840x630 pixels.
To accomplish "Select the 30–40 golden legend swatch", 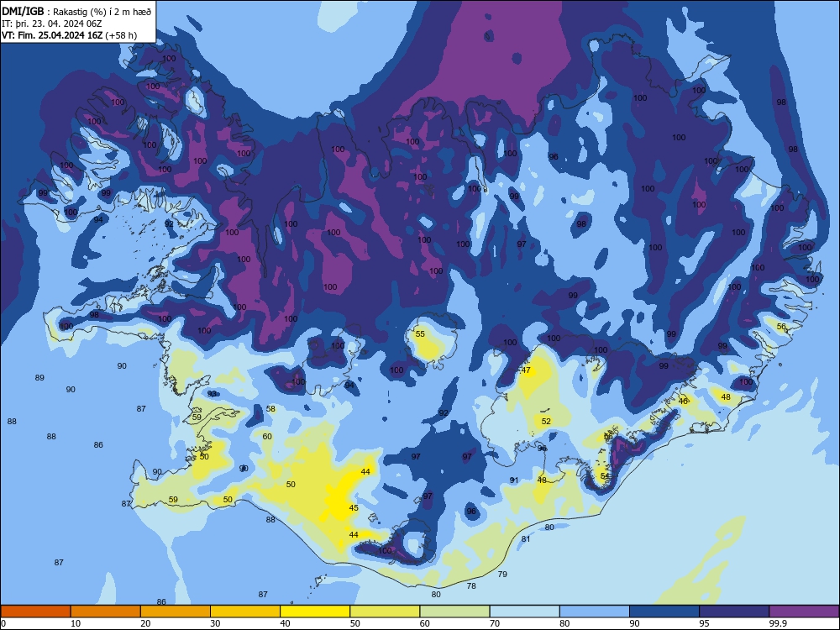I will (x=245, y=612).
